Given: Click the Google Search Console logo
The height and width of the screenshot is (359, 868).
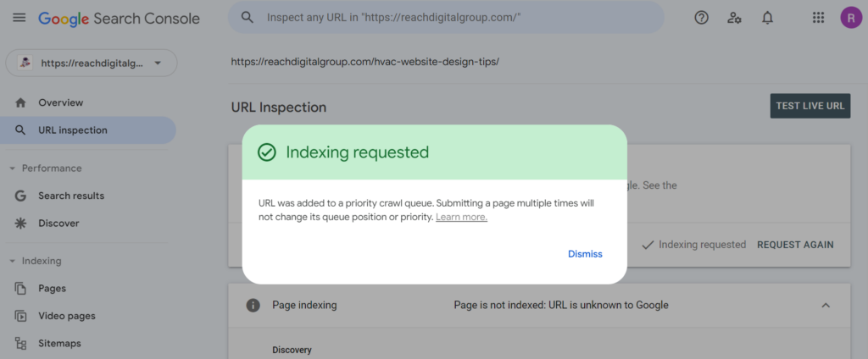Looking at the screenshot, I should [119, 19].
